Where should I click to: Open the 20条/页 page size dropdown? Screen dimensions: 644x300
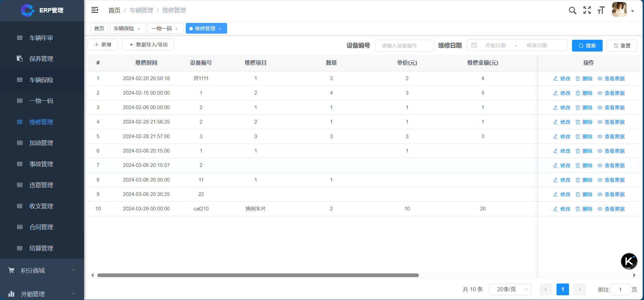(x=510, y=289)
